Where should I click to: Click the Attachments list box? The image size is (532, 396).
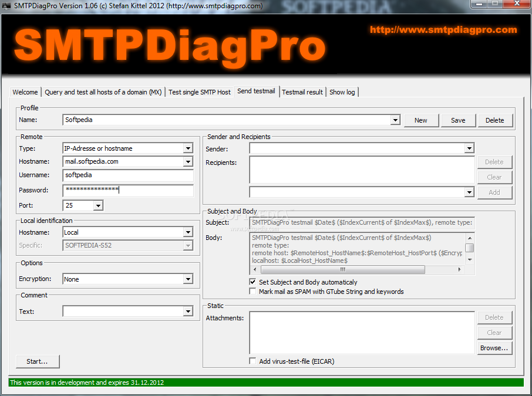pyautogui.click(x=362, y=333)
